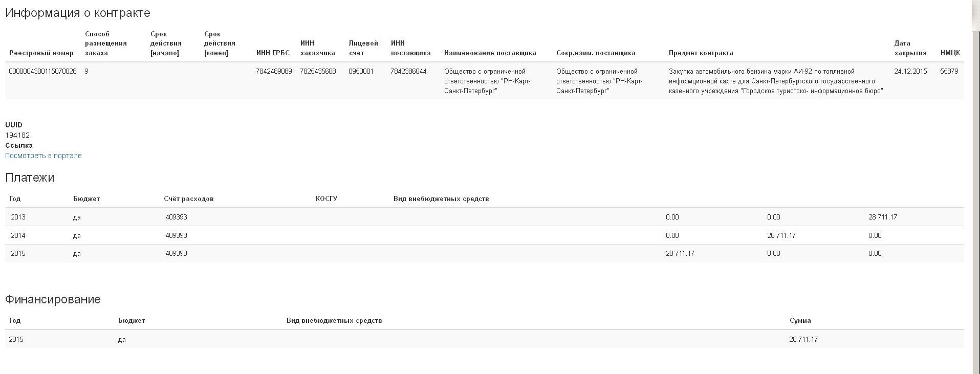Click the 'Лицевой счет' column header
The width and height of the screenshot is (980, 374).
(x=363, y=48)
